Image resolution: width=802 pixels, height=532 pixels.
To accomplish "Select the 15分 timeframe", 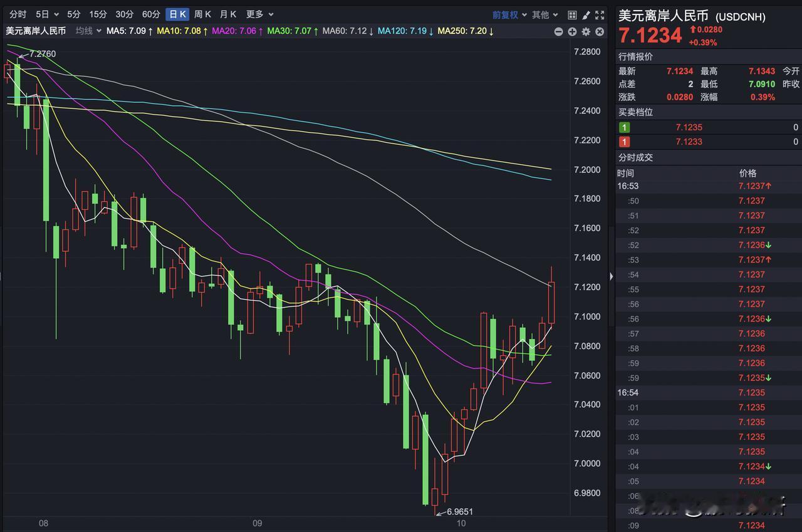I will pyautogui.click(x=98, y=14).
